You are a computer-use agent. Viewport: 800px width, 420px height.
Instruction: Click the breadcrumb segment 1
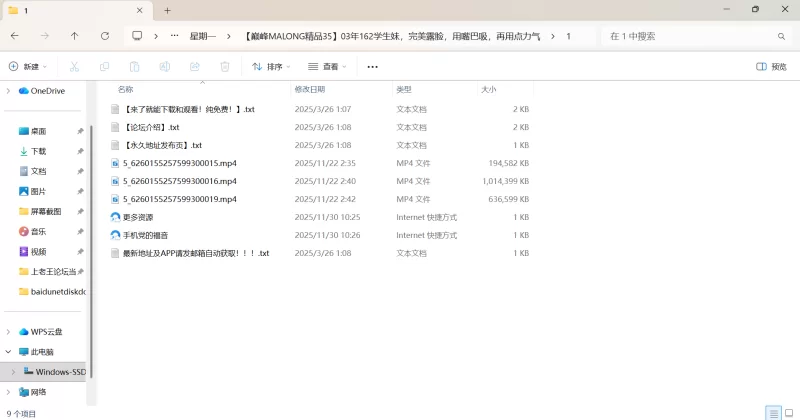point(568,36)
